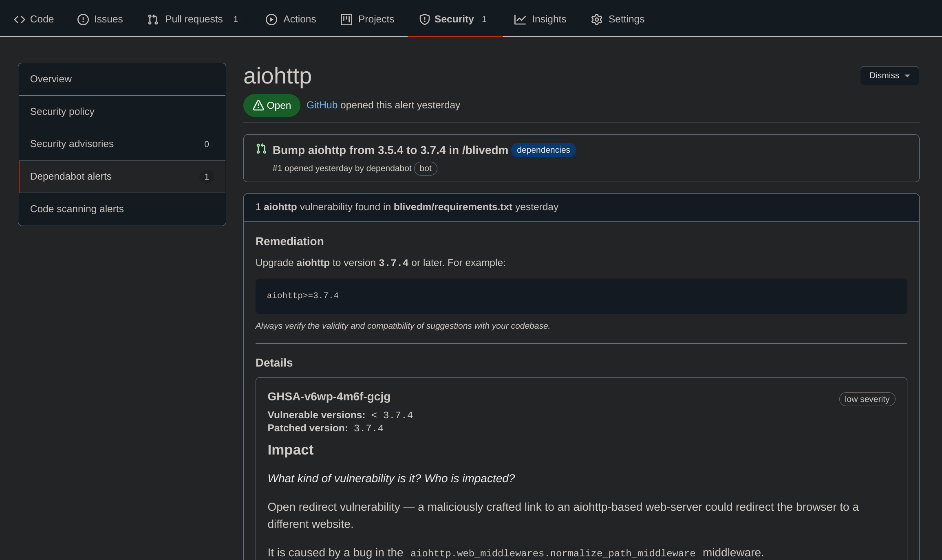
Task: Open the Projects tab
Action: pyautogui.click(x=368, y=19)
